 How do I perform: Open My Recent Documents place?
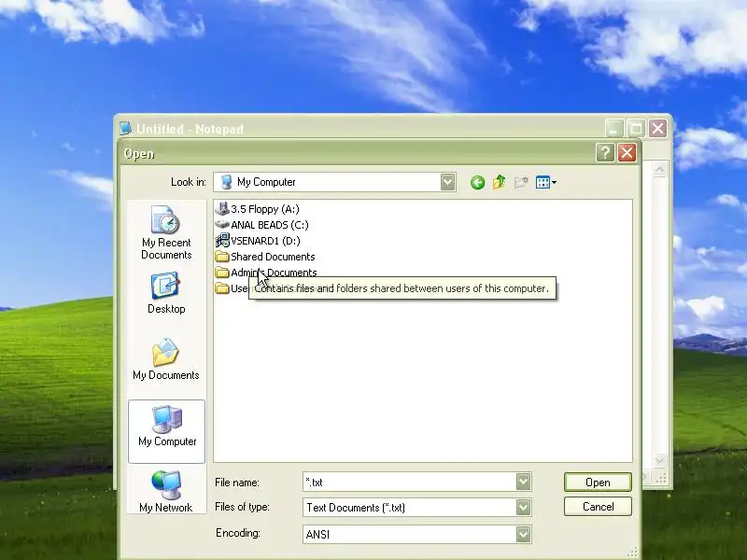pyautogui.click(x=166, y=232)
